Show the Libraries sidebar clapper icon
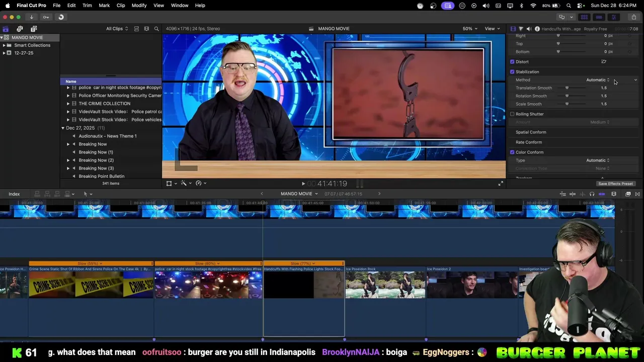The height and width of the screenshot is (362, 644). point(6,29)
